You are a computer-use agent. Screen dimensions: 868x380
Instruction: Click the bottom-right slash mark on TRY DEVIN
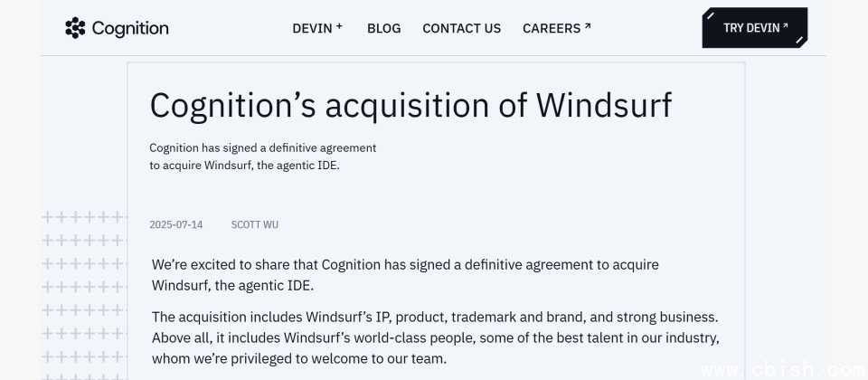(x=799, y=40)
